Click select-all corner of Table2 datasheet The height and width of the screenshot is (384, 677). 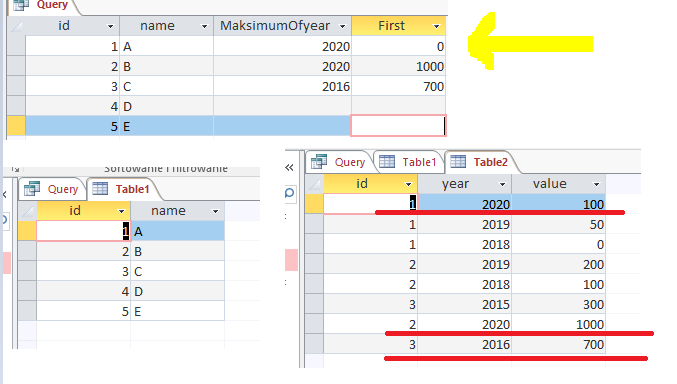[314, 184]
